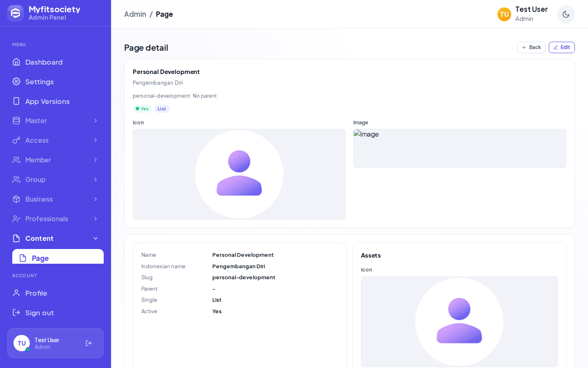
Task: Click the Admin breadcrumb link
Action: pyautogui.click(x=135, y=14)
